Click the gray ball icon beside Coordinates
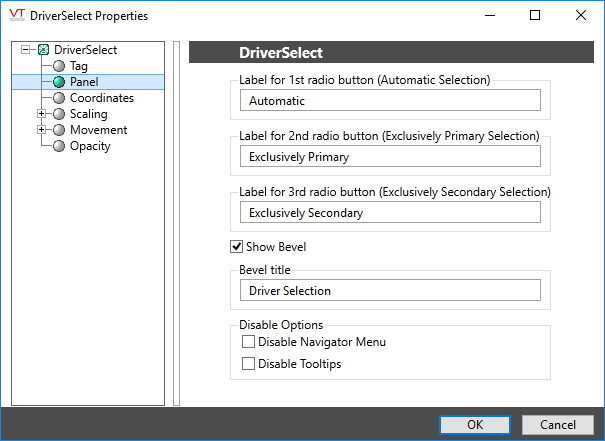This screenshot has width=605, height=441. tap(59, 98)
